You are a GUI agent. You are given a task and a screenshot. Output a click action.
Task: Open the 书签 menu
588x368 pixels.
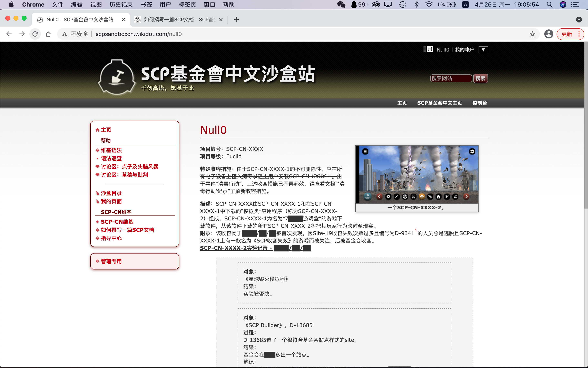point(146,4)
